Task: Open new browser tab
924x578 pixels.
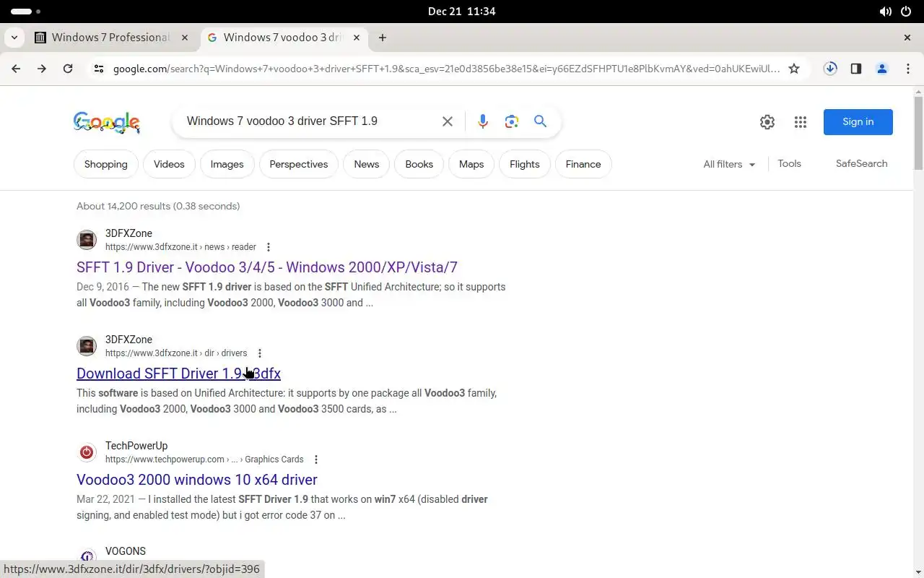Action: (x=383, y=38)
